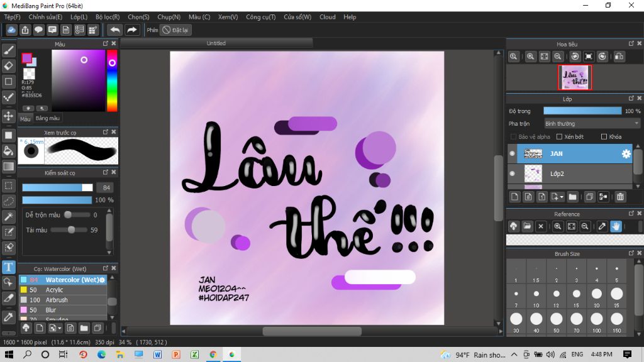Click the Undo arrow

point(115,30)
